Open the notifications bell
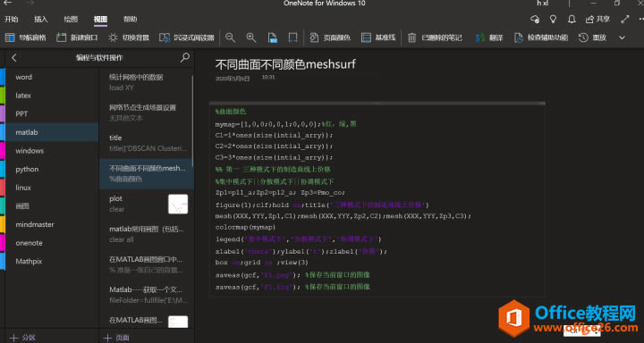The image size is (644, 343). click(x=572, y=19)
